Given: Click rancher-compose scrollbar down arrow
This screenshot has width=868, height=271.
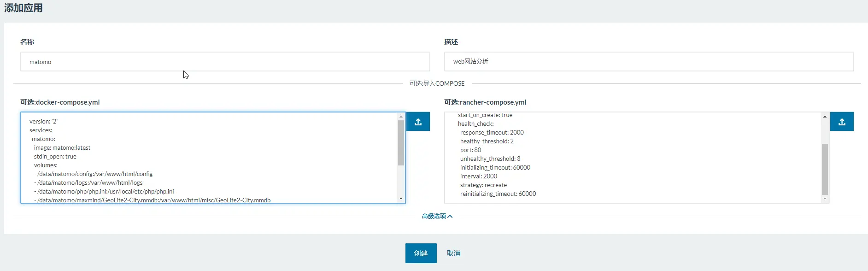Looking at the screenshot, I should (x=825, y=199).
